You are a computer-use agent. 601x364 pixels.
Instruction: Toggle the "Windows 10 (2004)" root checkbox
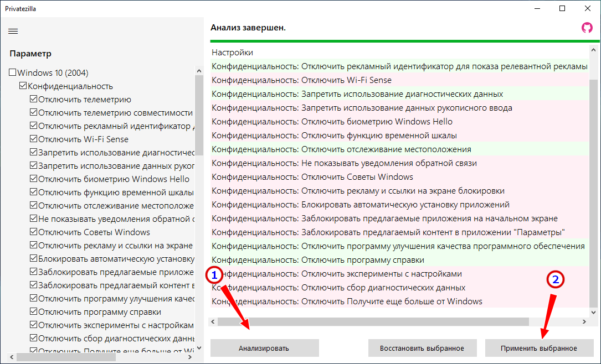point(13,72)
